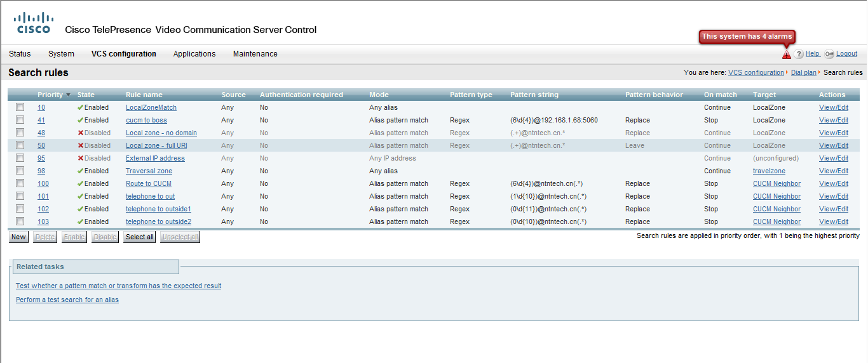Select the checkbox for cucm to boss
The image size is (868, 363).
coord(20,120)
